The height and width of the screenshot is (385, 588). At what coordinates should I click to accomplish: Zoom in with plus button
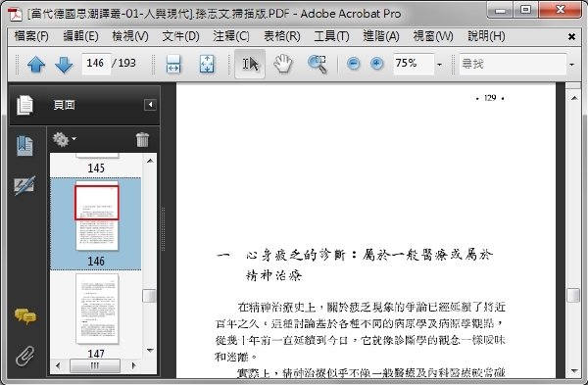[377, 64]
